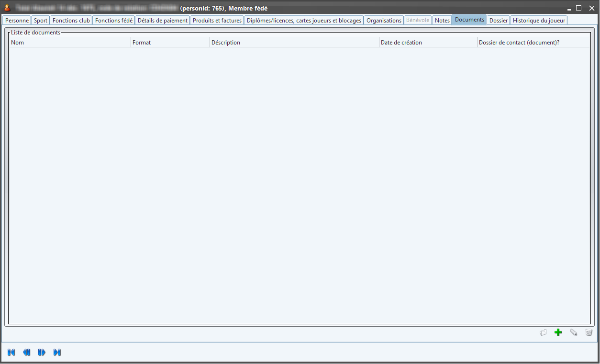The height and width of the screenshot is (364, 600).
Task: Sort by Déscription column header
Action: 294,43
